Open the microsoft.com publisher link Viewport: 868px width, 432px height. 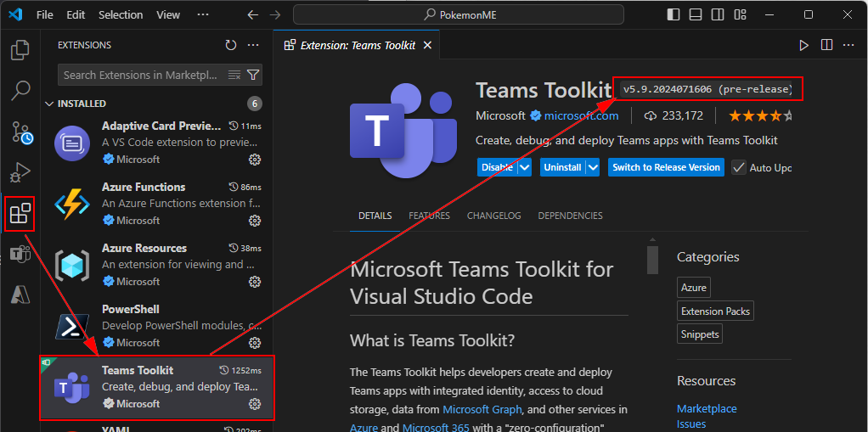[581, 115]
